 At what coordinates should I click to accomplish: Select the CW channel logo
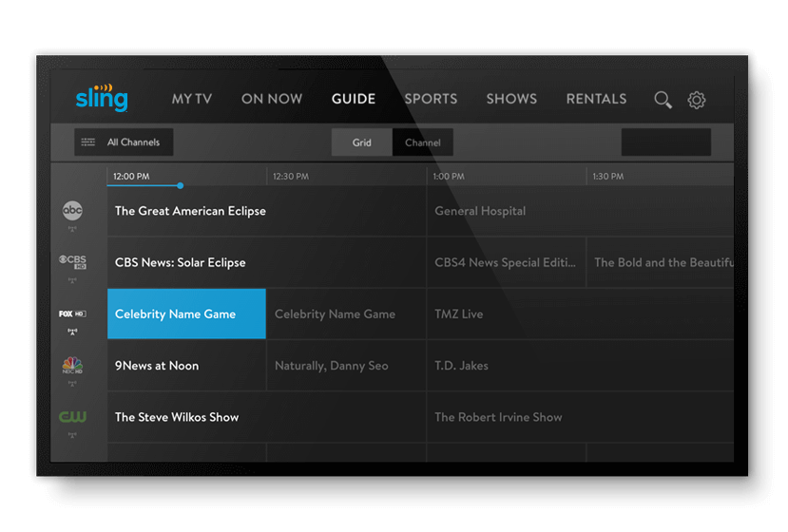click(72, 416)
